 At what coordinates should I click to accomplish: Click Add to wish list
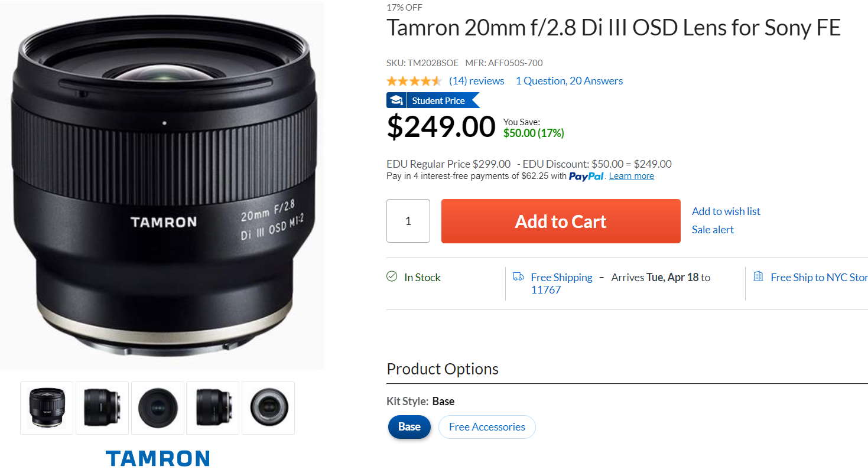[726, 211]
